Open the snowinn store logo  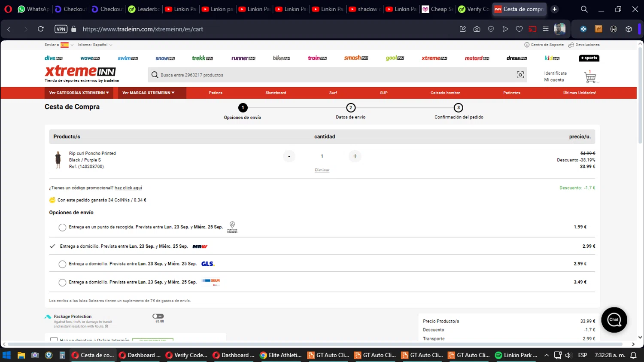165,58
